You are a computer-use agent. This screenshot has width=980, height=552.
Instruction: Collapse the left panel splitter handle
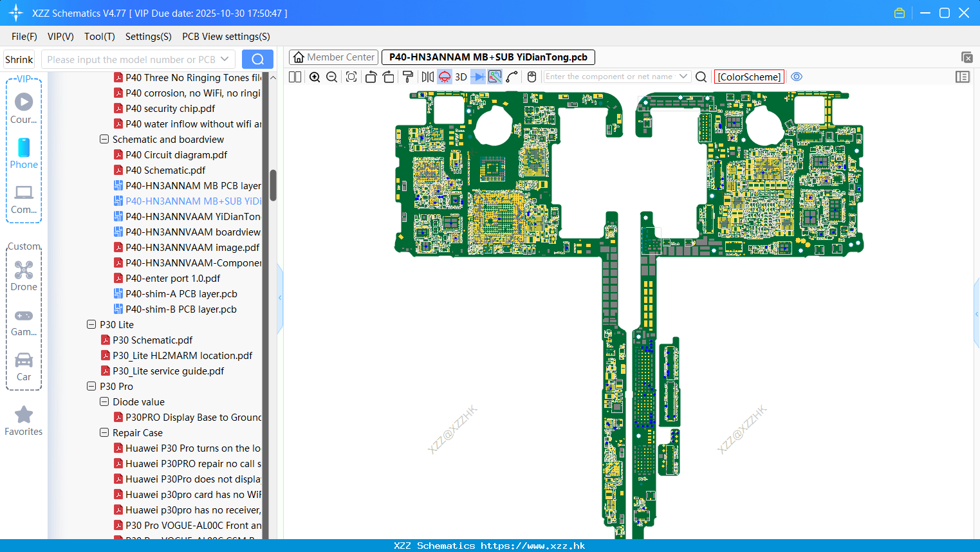pyautogui.click(x=280, y=297)
